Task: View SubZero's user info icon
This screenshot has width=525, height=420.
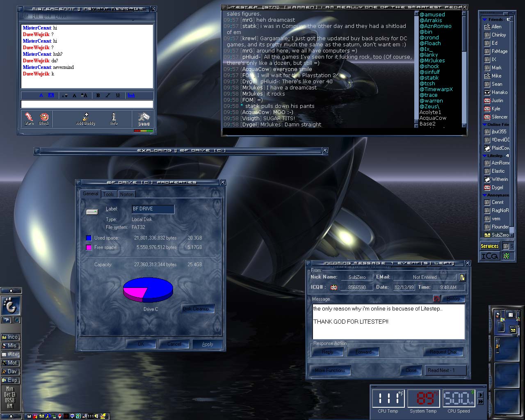Action: coord(462,277)
